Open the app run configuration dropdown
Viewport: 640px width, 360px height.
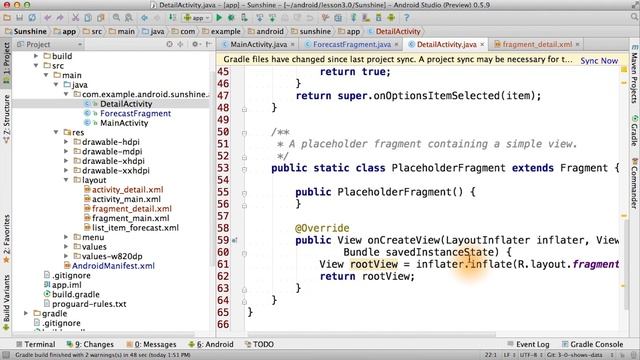[197, 18]
